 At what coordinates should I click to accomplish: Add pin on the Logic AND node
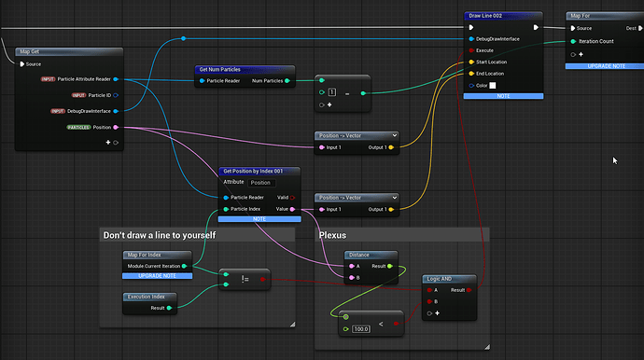coord(437,313)
